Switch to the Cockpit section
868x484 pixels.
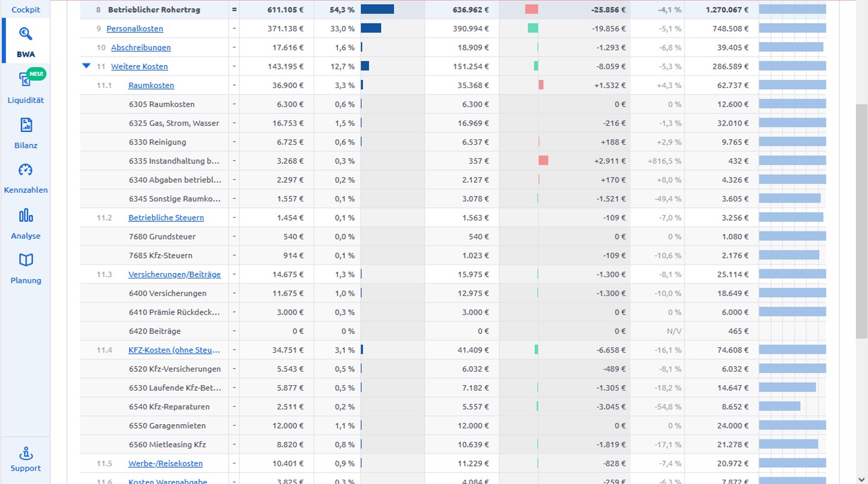pos(26,10)
